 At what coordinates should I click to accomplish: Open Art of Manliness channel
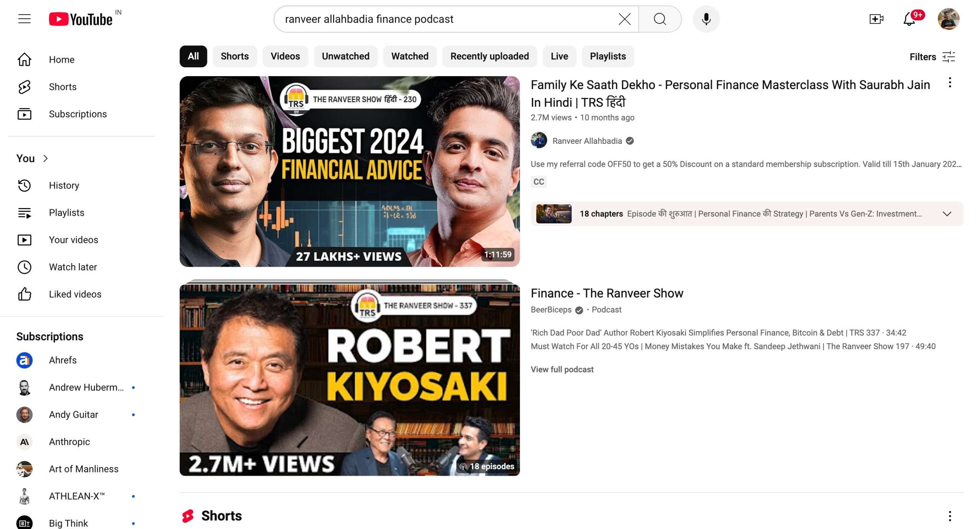82,469
